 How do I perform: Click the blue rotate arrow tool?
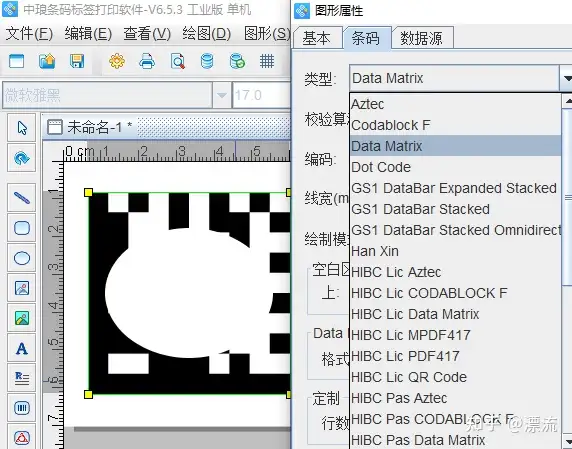(x=22, y=158)
